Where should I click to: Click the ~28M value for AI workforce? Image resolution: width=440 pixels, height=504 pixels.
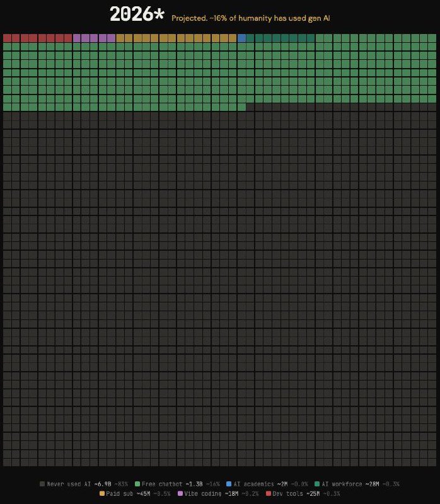(372, 484)
